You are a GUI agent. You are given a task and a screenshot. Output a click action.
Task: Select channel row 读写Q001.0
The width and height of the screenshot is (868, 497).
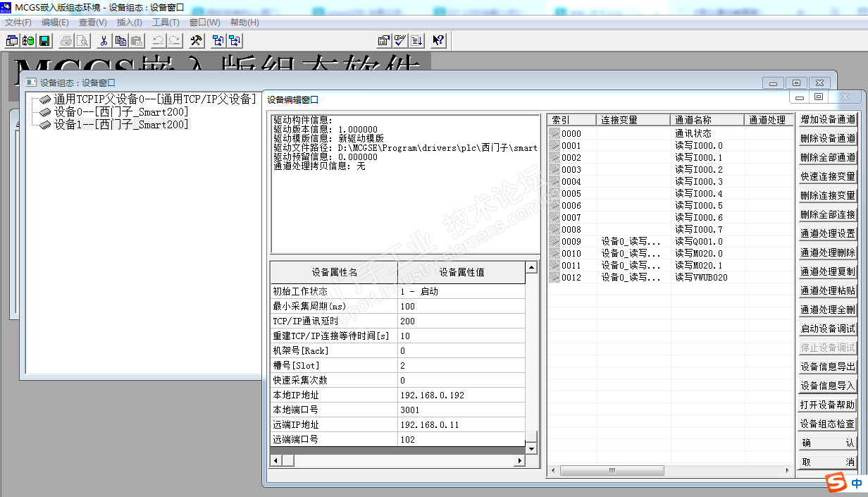click(671, 241)
